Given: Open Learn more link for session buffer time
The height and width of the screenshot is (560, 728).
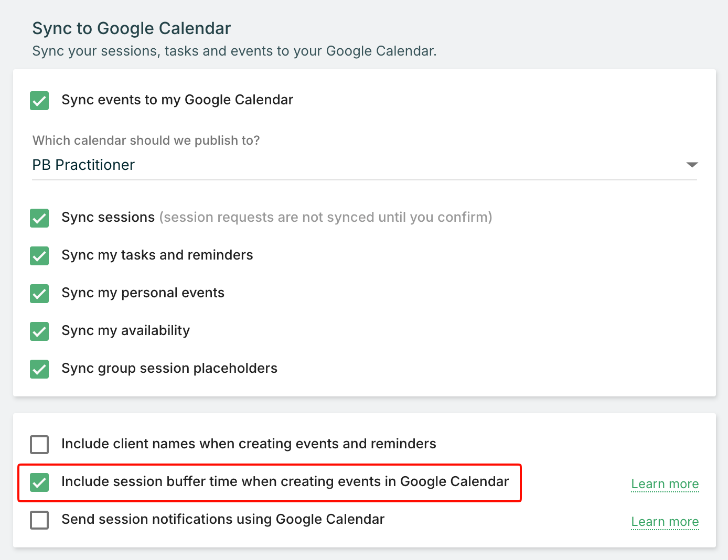Looking at the screenshot, I should [665, 484].
